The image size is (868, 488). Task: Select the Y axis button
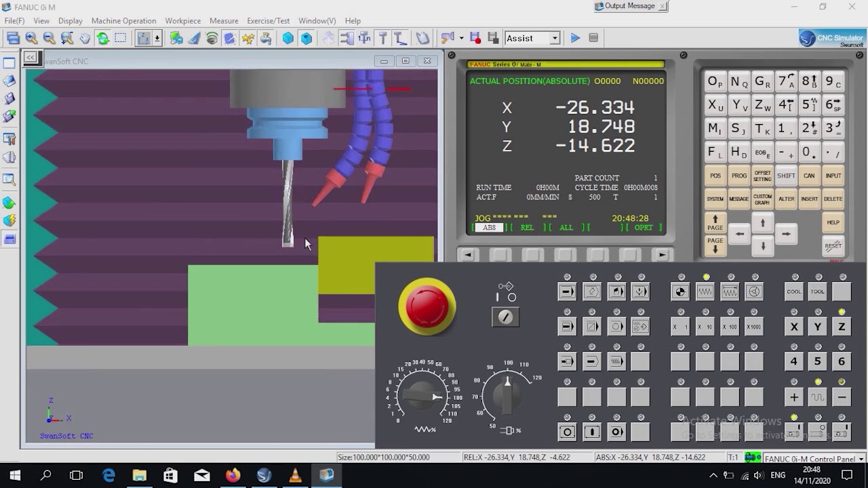818,327
